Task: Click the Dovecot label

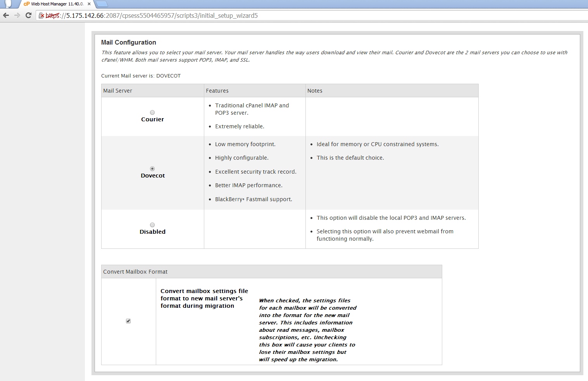Action: 153,176
